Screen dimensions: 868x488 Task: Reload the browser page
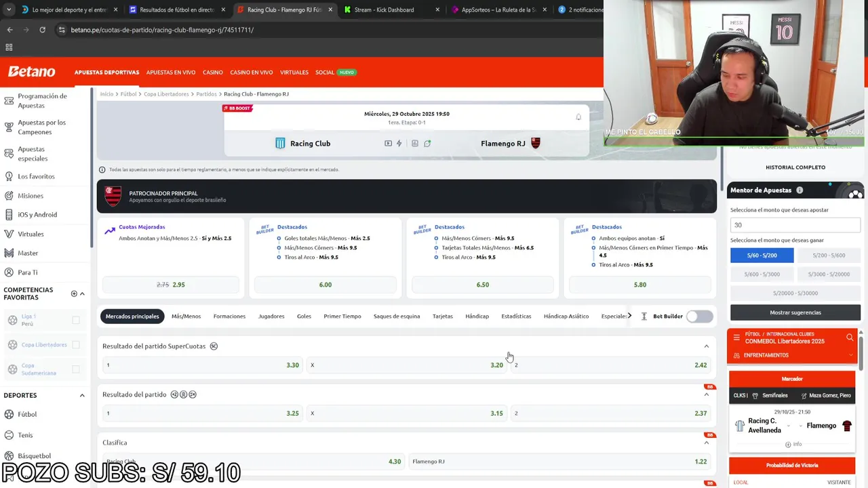coord(42,30)
